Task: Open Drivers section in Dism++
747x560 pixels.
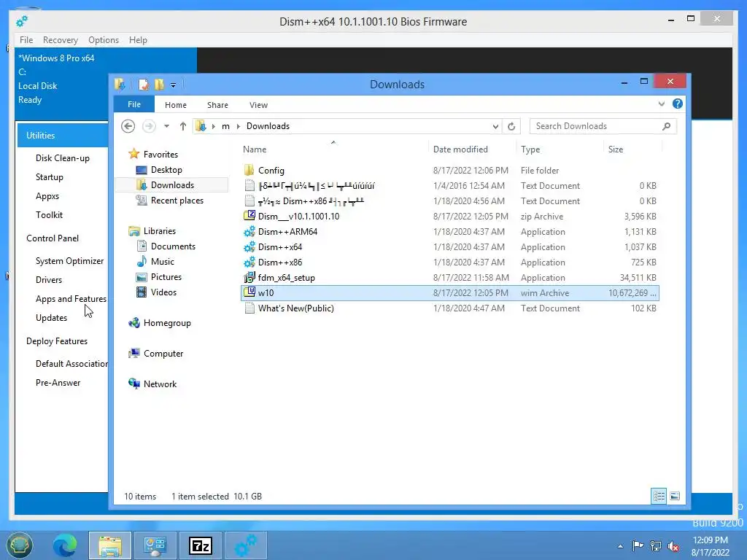Action: (49, 280)
